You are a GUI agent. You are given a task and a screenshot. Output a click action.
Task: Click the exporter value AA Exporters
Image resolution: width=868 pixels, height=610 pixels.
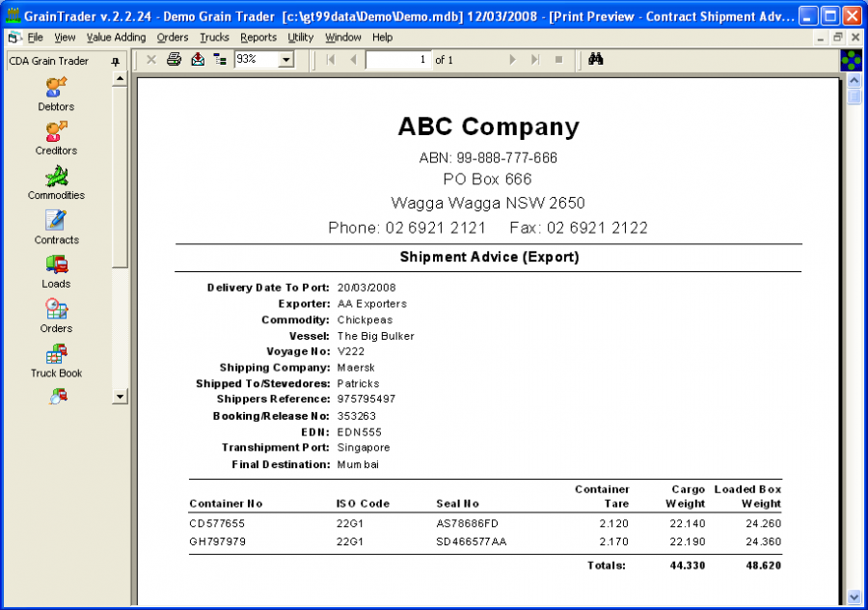coord(372,304)
